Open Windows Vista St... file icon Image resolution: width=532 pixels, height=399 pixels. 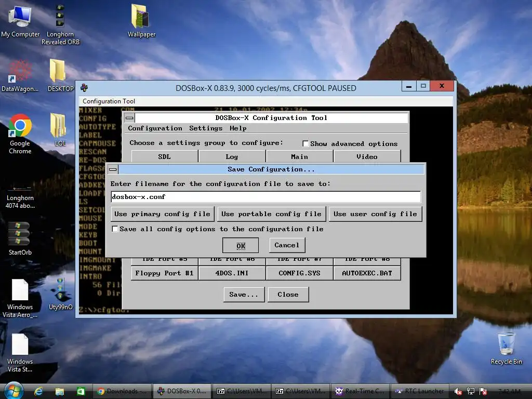(20, 353)
